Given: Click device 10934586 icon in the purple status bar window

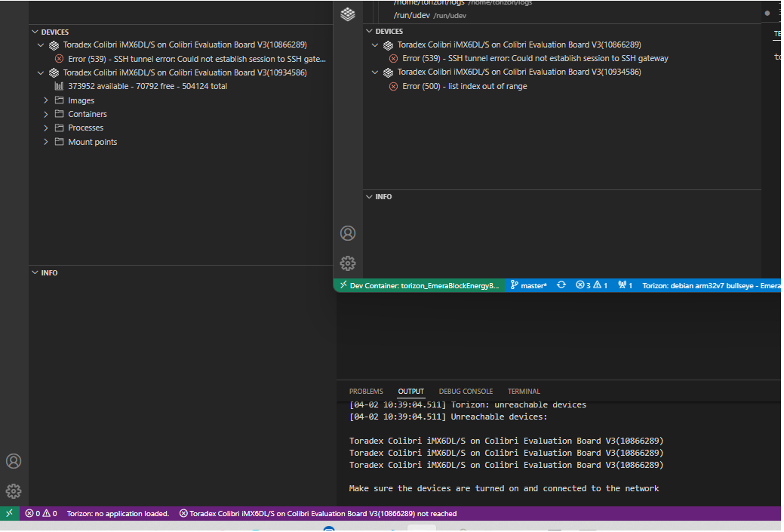Looking at the screenshot, I should click(x=54, y=73).
